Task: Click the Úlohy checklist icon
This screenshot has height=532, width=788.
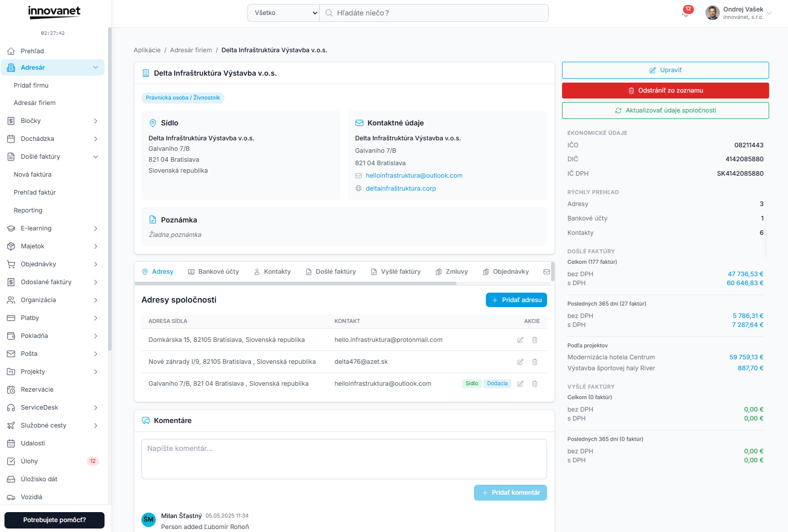Action: 11,461
